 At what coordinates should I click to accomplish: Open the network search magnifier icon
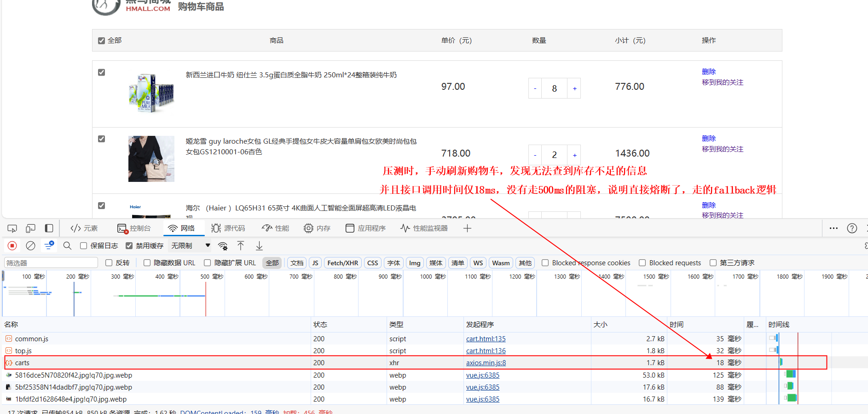point(67,246)
